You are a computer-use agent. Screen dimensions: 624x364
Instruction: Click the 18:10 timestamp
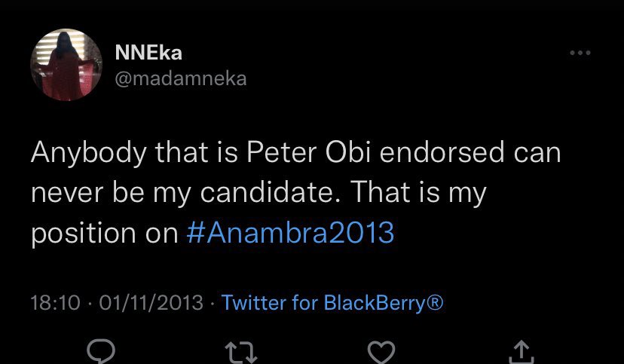click(x=55, y=302)
